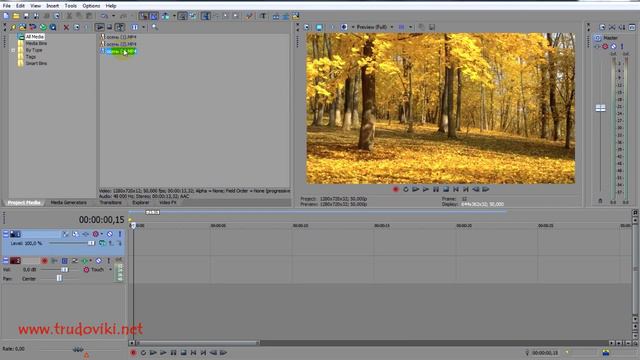Go to End in the video preview transport
The width and height of the screenshot is (640, 360).
[466, 189]
